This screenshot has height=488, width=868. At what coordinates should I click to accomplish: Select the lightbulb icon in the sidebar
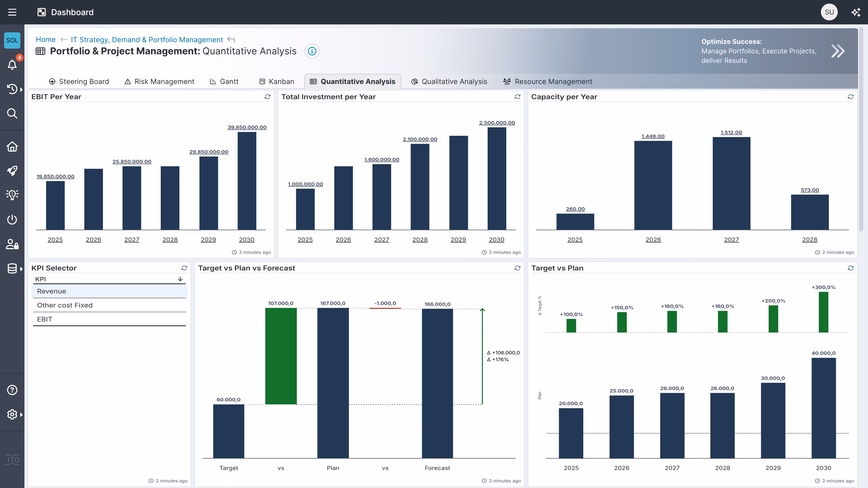pyautogui.click(x=12, y=195)
